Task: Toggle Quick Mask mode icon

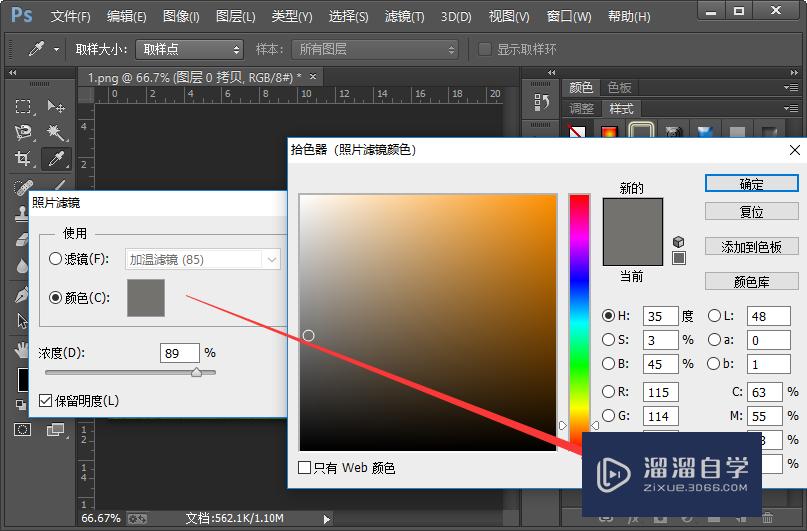Action: 23,429
